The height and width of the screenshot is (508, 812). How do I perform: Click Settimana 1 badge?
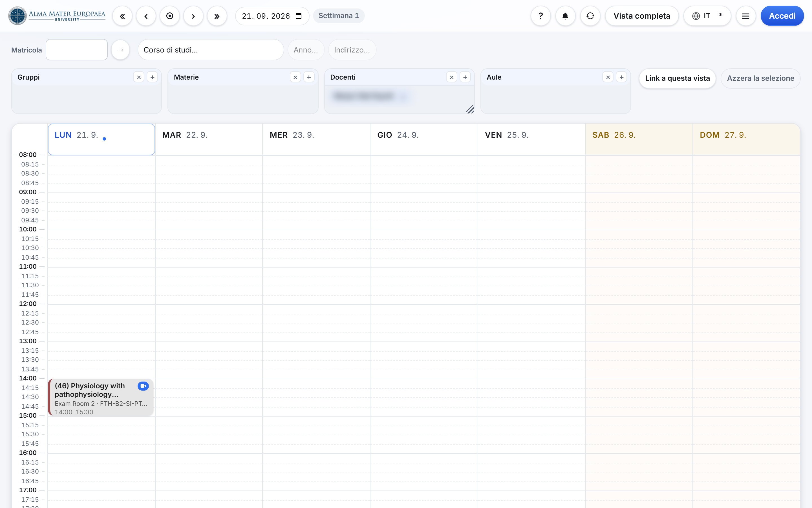click(339, 16)
